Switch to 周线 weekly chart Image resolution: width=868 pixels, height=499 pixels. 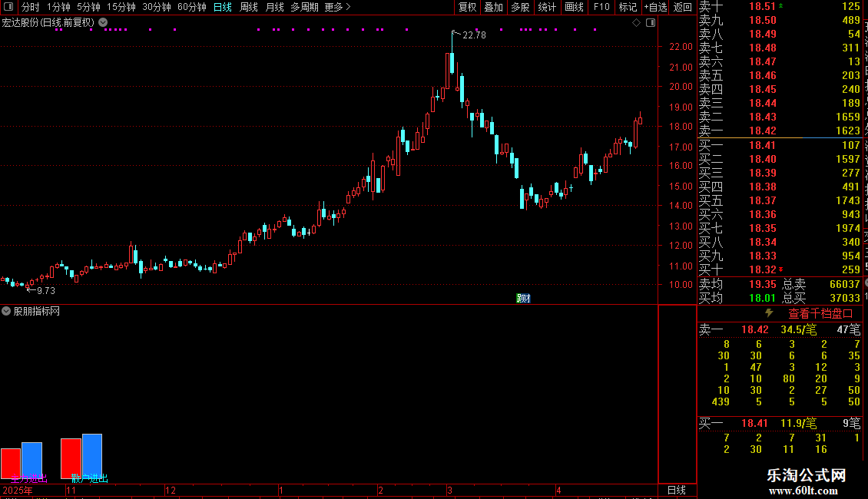[x=249, y=7]
